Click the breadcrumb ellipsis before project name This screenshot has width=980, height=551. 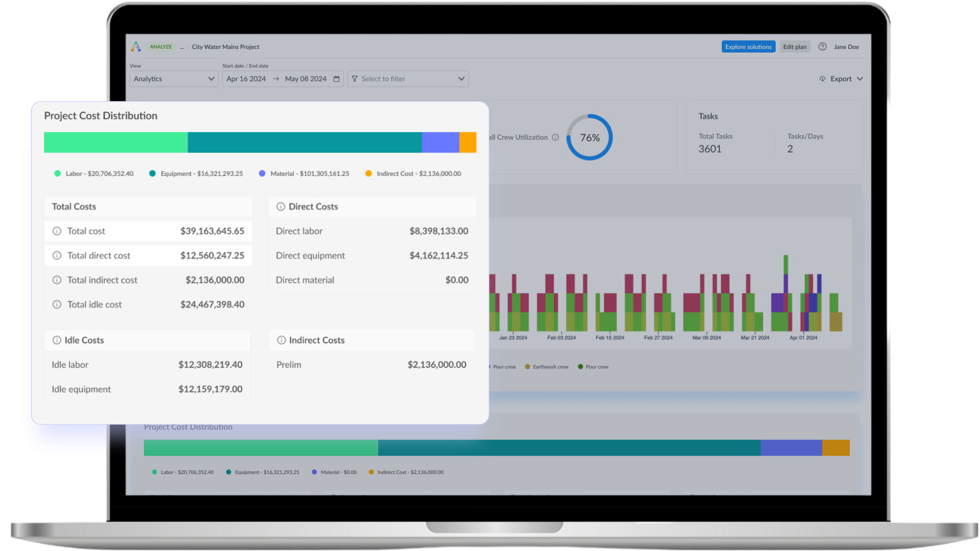(182, 47)
